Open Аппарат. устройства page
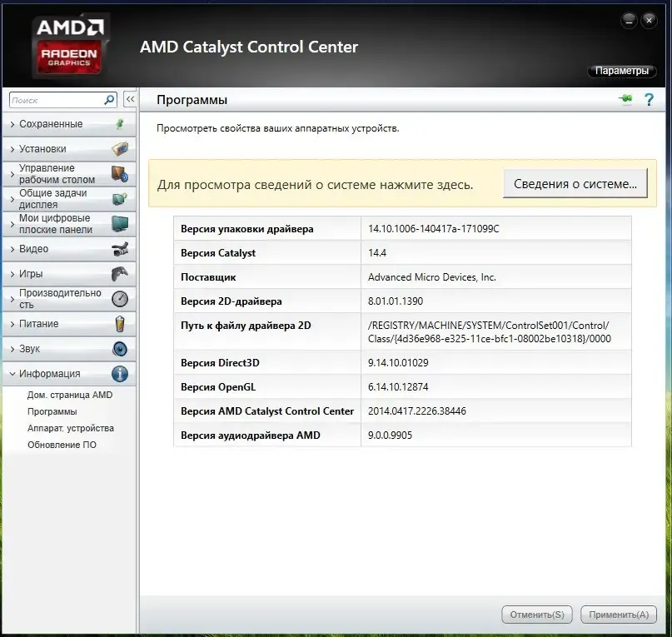The height and width of the screenshot is (637, 672). tap(71, 428)
